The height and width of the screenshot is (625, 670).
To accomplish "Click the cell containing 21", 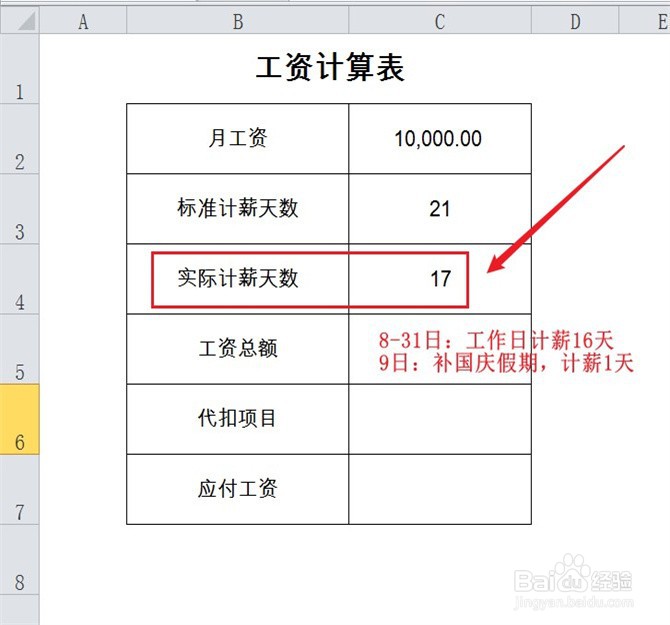I will click(440, 209).
